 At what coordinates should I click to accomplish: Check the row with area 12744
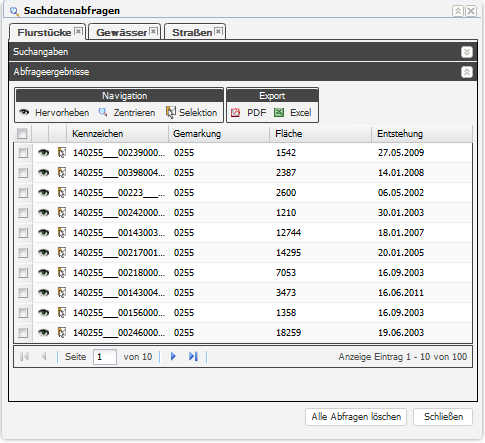pyautogui.click(x=23, y=233)
